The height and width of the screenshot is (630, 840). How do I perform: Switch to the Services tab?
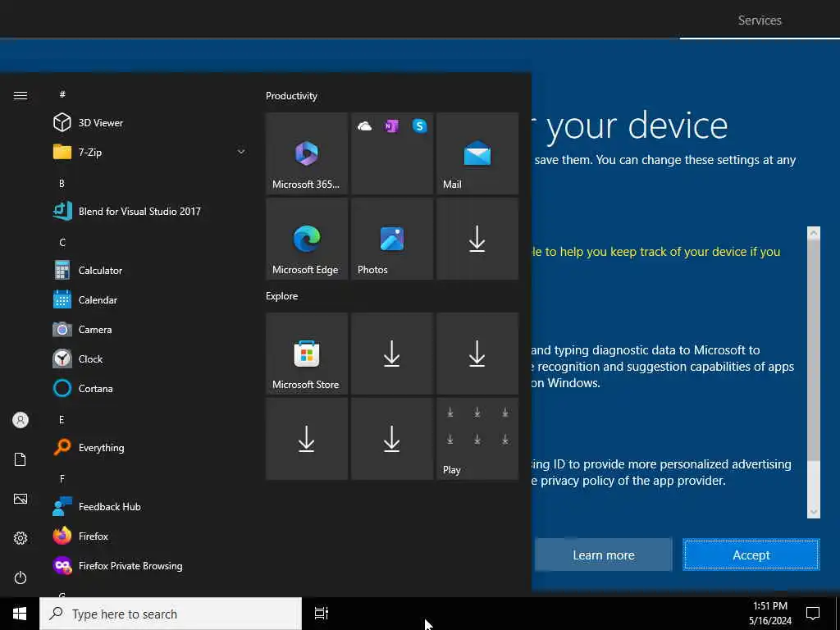coord(760,21)
